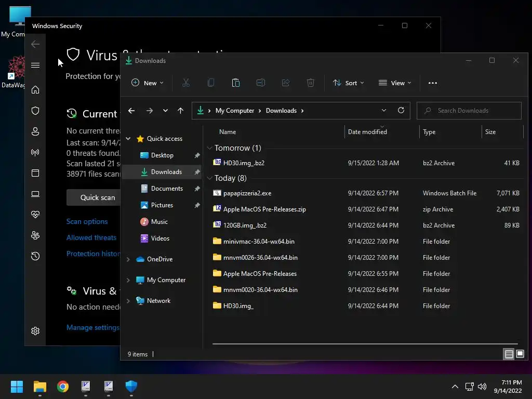Open the Windows Start menu

[x=17, y=387]
